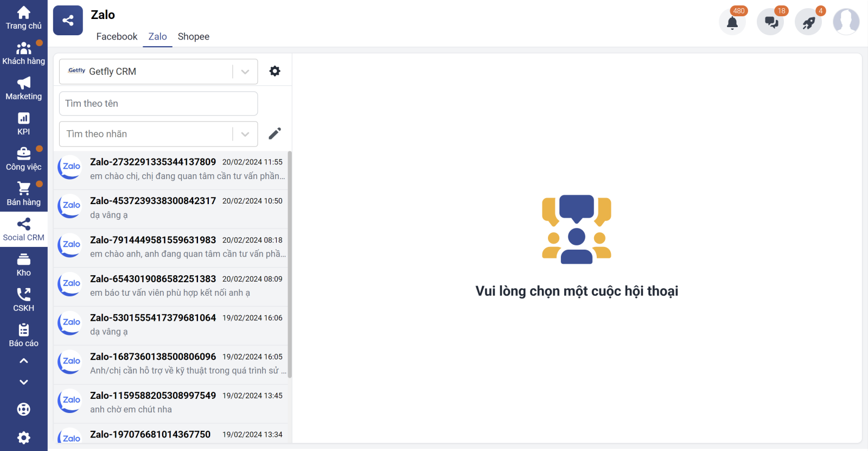Open CSKH phone support section
This screenshot has height=451, width=868.
23,300
